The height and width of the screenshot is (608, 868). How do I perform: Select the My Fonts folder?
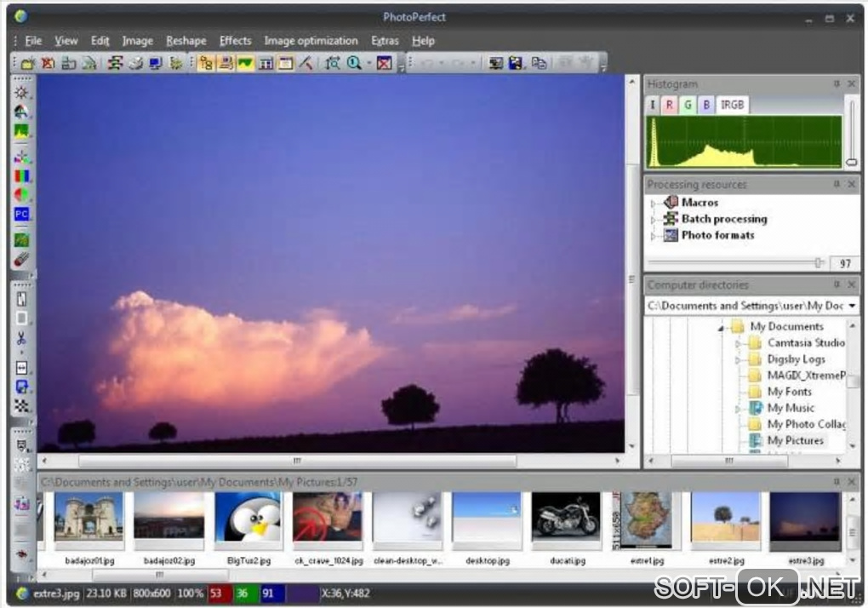[x=790, y=392]
